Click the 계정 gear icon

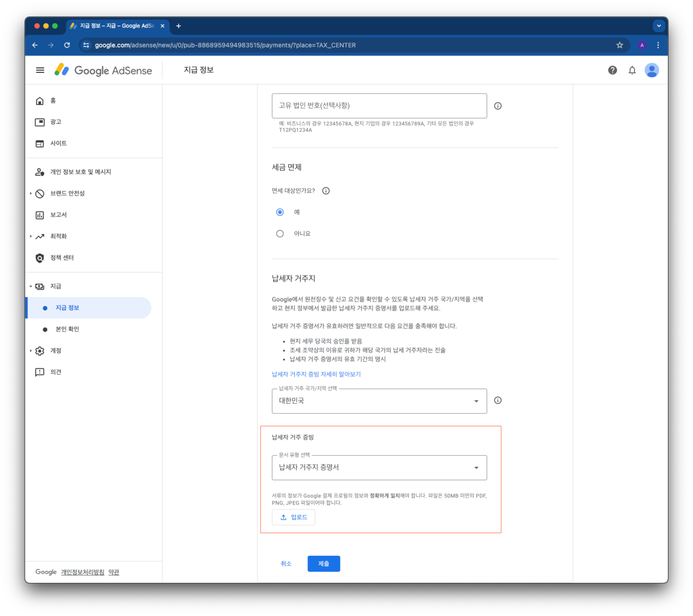click(40, 351)
